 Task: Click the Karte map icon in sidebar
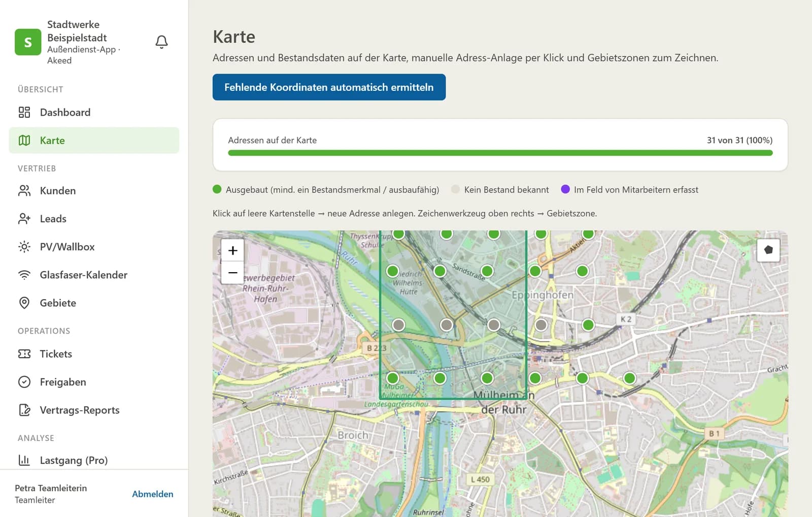(24, 140)
